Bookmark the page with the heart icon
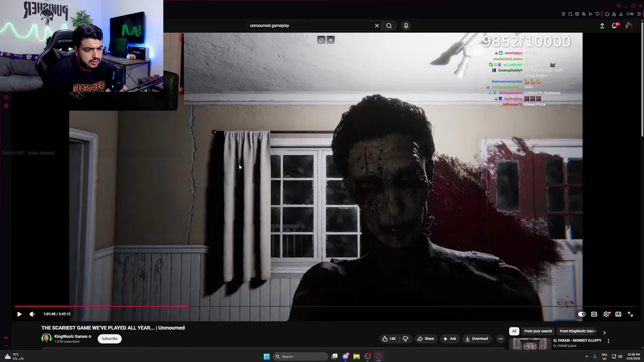644x362 pixels. (x=598, y=14)
